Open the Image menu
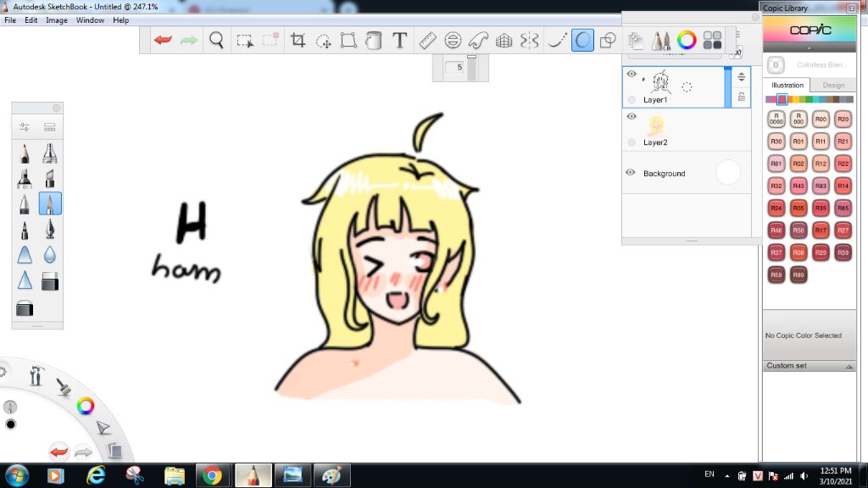Image resolution: width=868 pixels, height=488 pixels. pos(57,20)
